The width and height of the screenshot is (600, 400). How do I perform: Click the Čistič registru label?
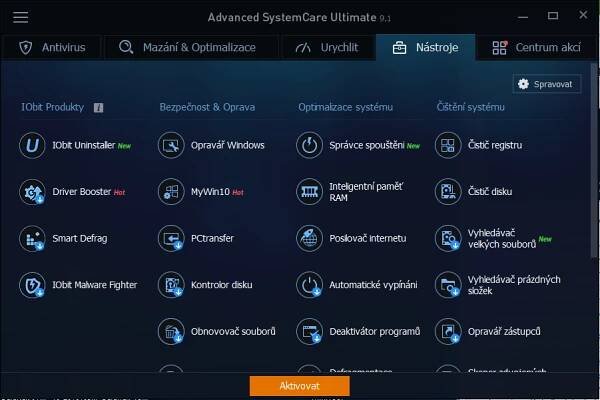point(495,145)
